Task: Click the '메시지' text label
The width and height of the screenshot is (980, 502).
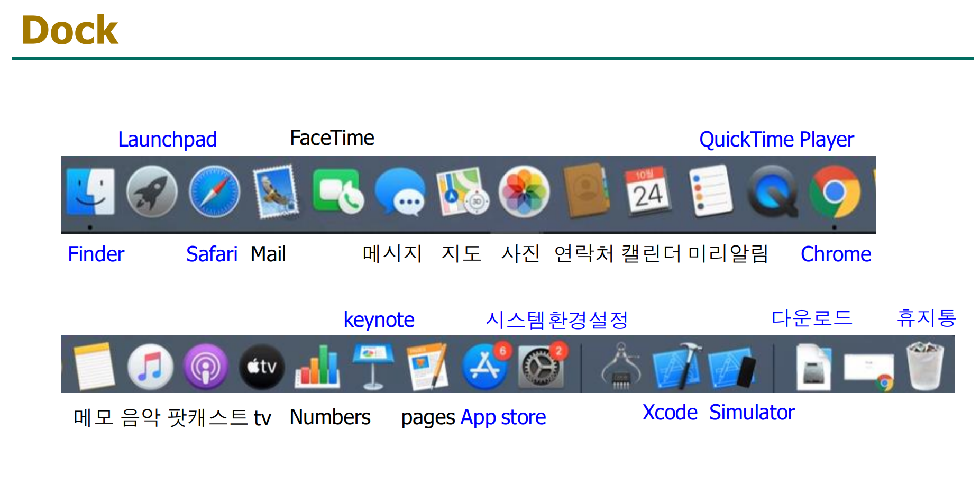Action: [392, 253]
